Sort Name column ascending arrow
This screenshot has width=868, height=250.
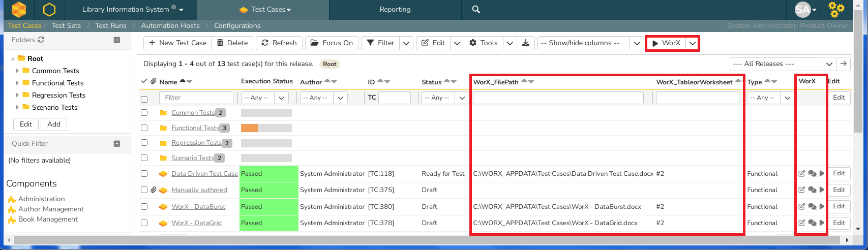pyautogui.click(x=183, y=81)
